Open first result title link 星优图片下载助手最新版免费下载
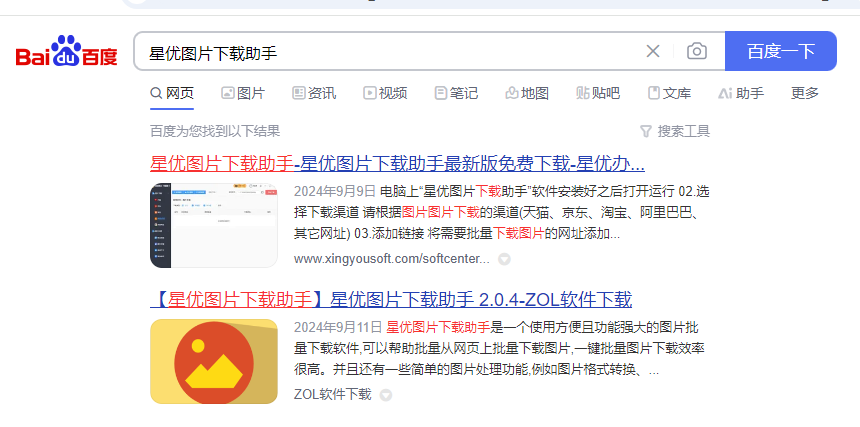This screenshot has width=860, height=427. point(397,163)
